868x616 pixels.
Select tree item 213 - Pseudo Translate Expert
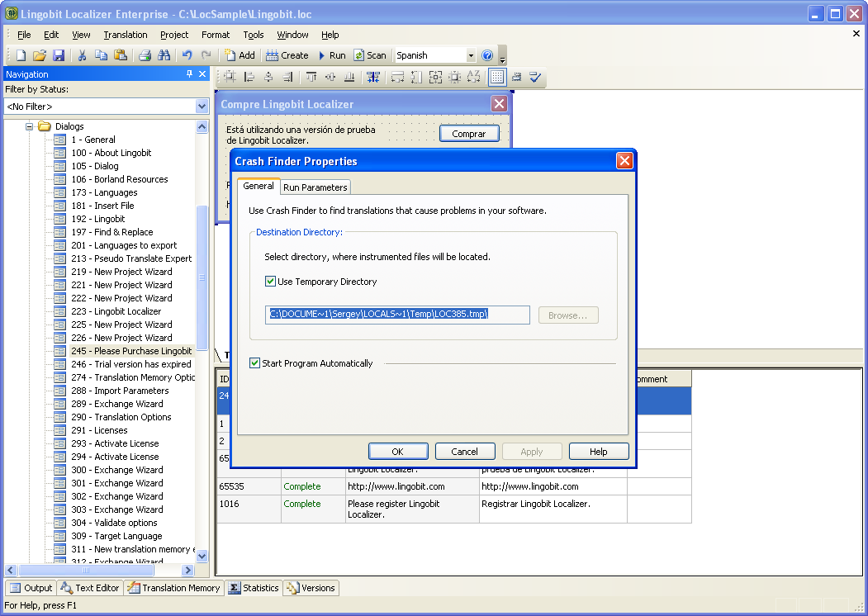(132, 258)
